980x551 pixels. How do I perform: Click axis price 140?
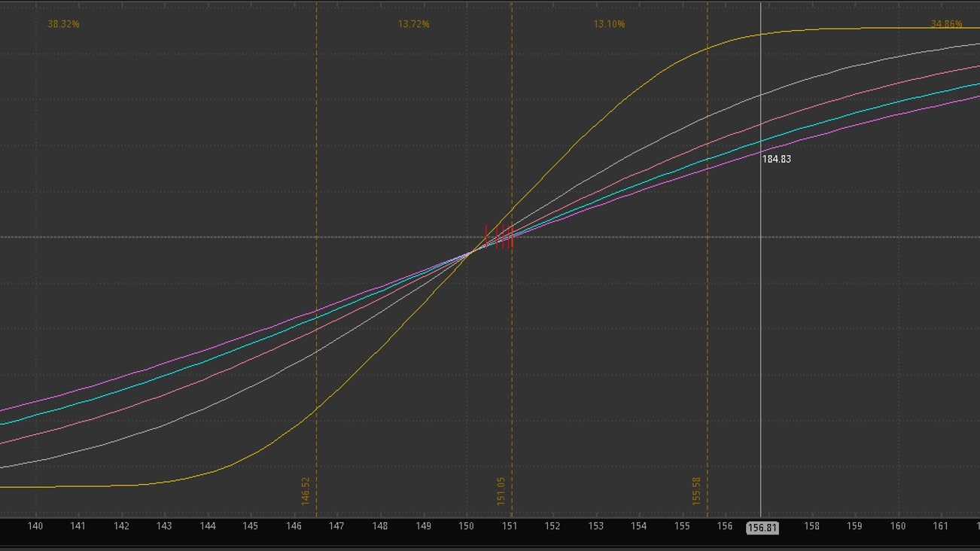click(x=35, y=526)
